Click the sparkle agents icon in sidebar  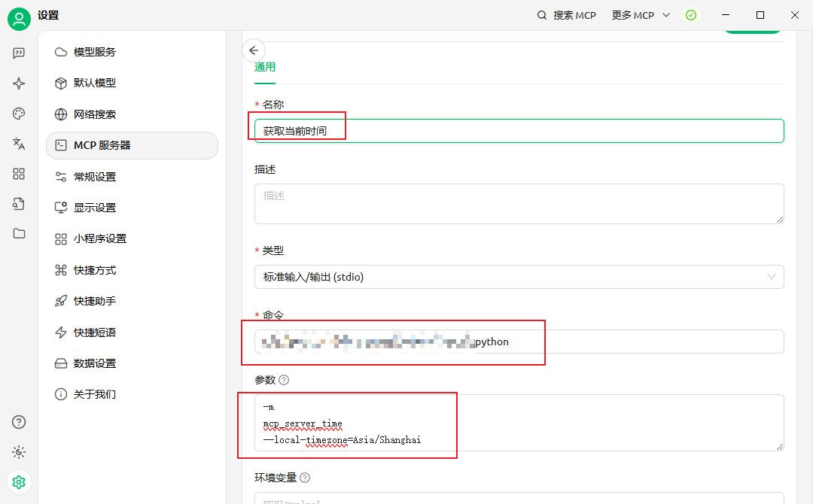tap(19, 83)
